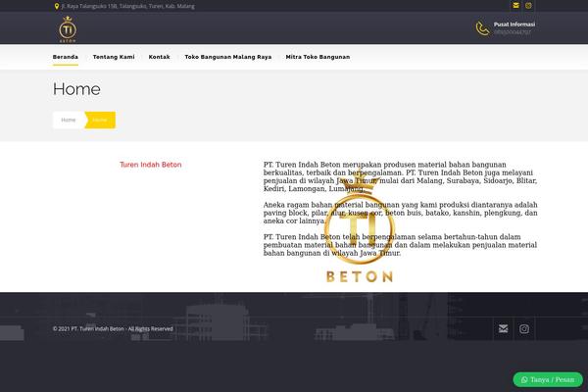
Task: Click the Pusat Informasi phone number
Action: [513, 32]
